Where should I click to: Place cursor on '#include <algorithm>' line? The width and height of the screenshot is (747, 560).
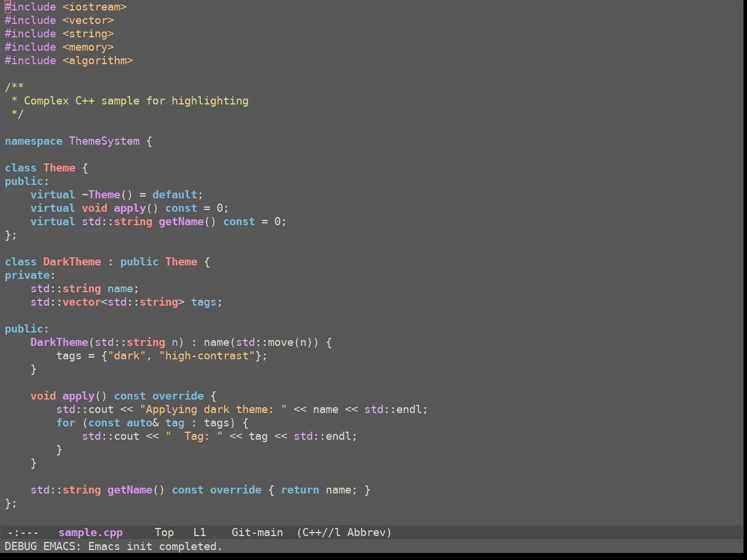click(x=69, y=61)
